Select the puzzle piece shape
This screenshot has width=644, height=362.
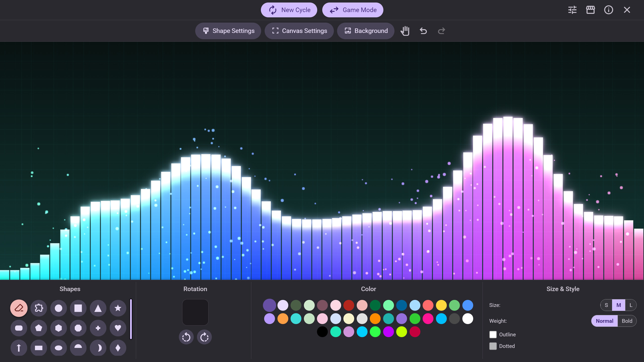coord(38,308)
